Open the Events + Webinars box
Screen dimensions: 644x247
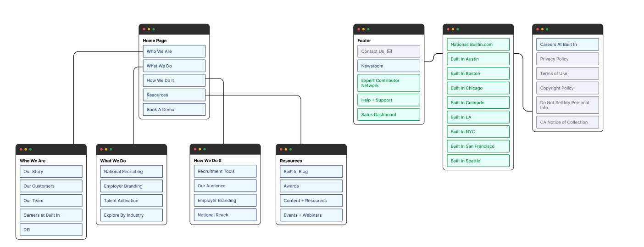[311, 215]
